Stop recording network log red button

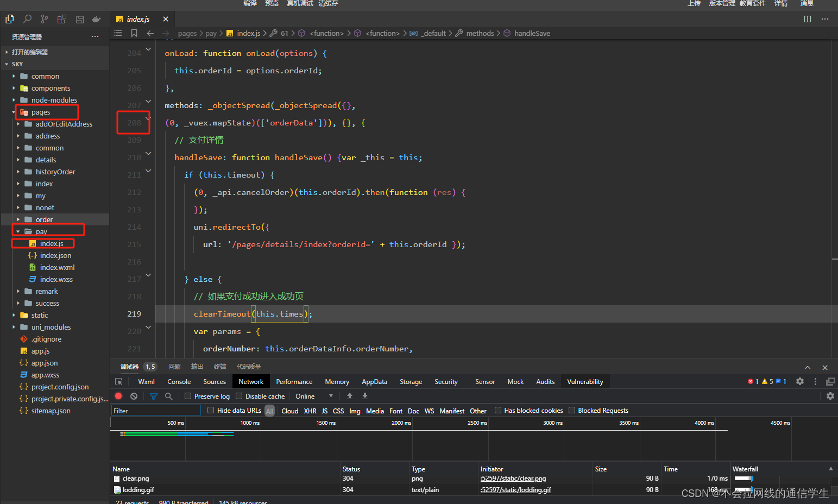click(x=118, y=396)
